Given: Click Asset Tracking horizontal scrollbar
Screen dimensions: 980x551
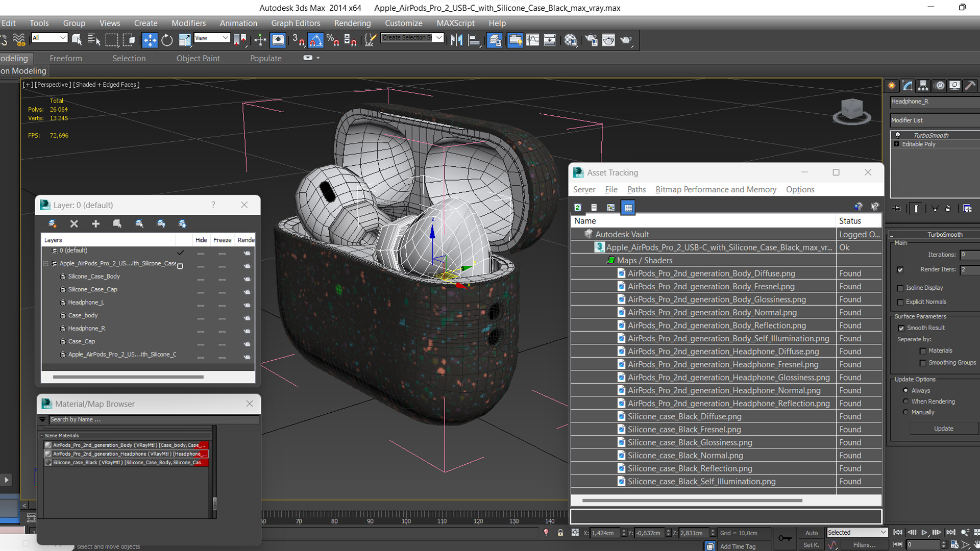Looking at the screenshot, I should pyautogui.click(x=692, y=500).
